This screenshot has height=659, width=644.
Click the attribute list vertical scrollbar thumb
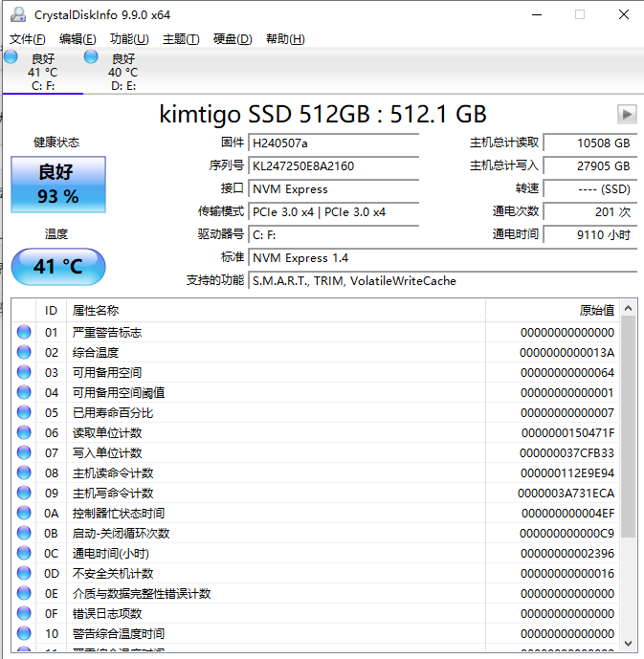coord(628,427)
